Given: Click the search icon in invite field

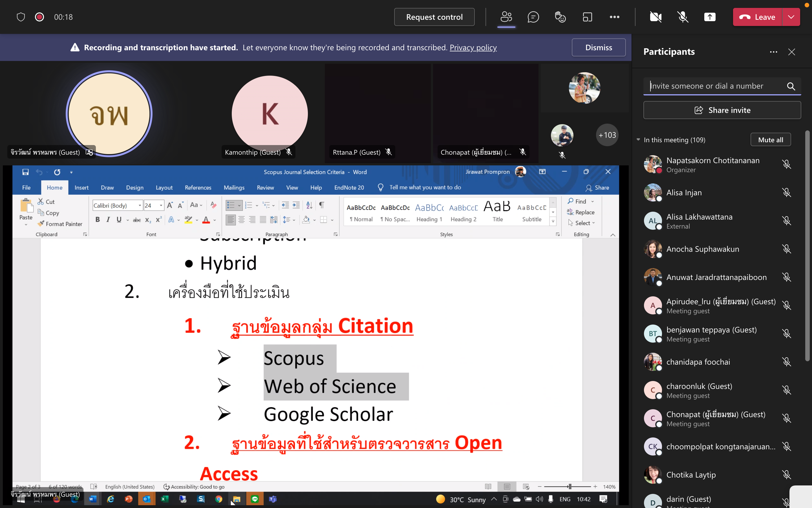Looking at the screenshot, I should point(791,86).
